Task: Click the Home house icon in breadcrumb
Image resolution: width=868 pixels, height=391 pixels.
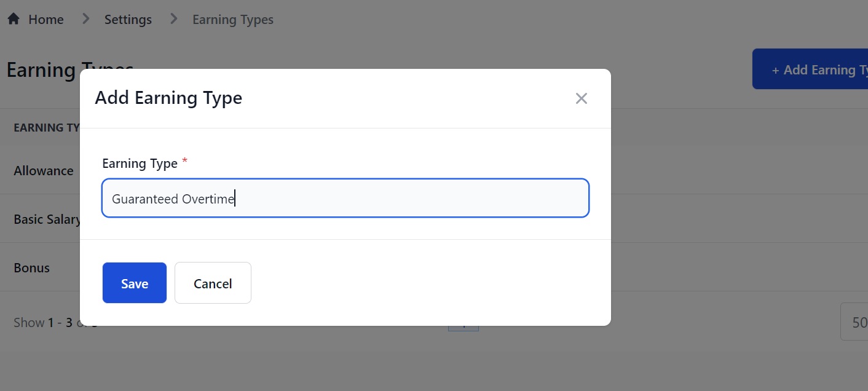Action: (x=14, y=19)
